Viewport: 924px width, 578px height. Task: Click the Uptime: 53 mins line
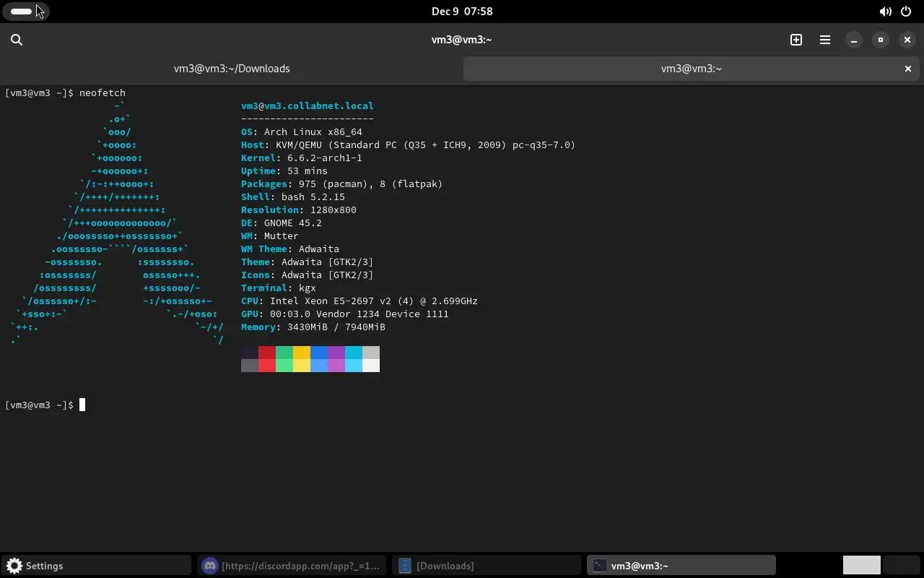[x=284, y=171]
